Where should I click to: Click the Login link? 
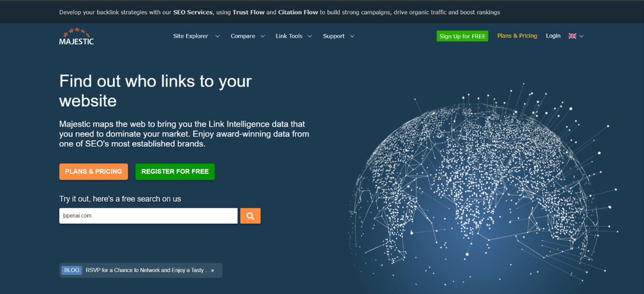(x=553, y=36)
